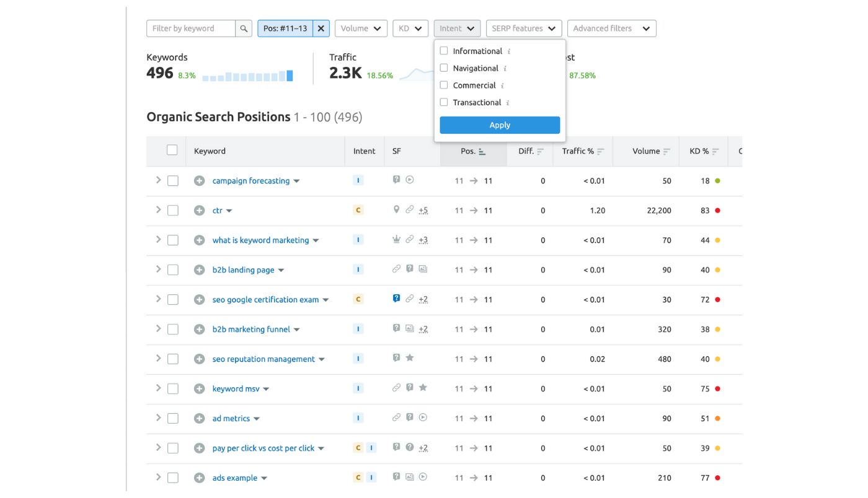The height and width of the screenshot is (498, 868).
Task: Expand the 'b2b landing page' row
Action: coord(158,269)
